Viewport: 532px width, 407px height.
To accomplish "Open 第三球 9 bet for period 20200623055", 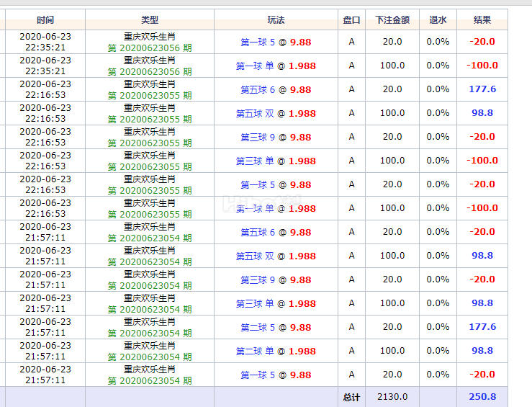I will pos(276,137).
